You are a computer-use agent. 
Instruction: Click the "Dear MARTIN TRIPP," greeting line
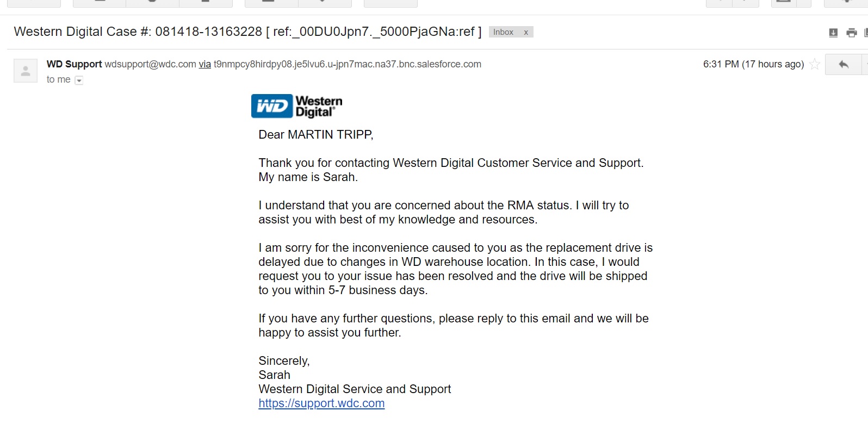pyautogui.click(x=316, y=135)
